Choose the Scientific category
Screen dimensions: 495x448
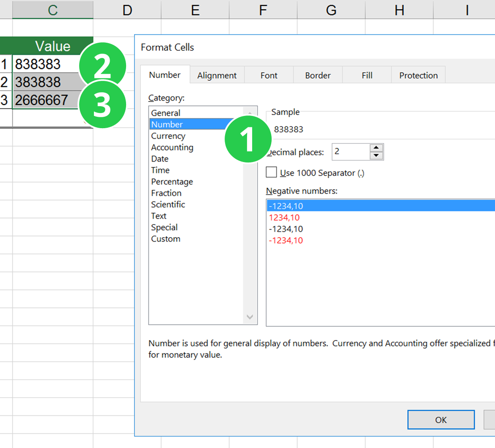click(x=168, y=204)
